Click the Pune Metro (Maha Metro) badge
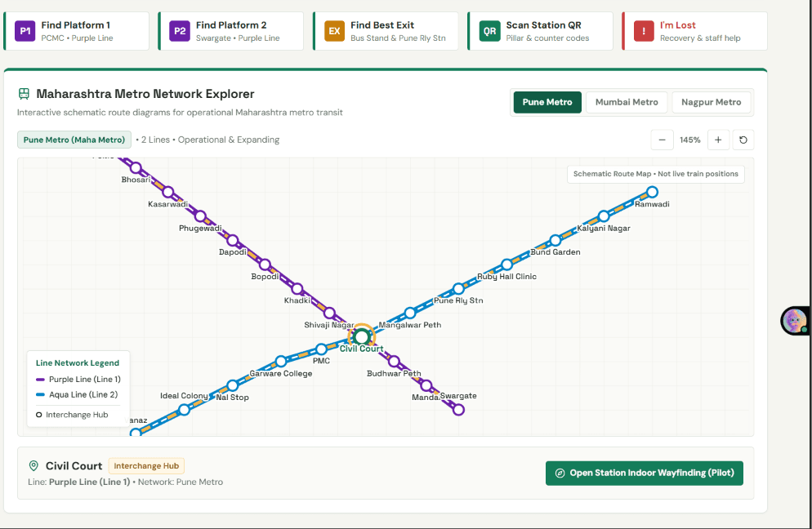 point(74,140)
